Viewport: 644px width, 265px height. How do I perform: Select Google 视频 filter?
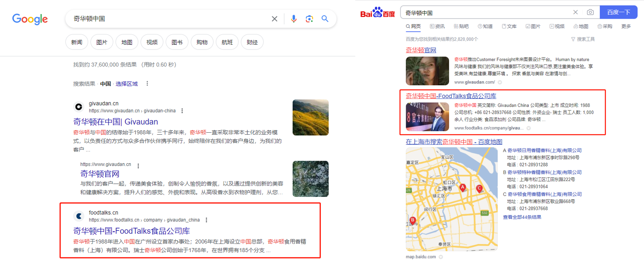point(152,42)
